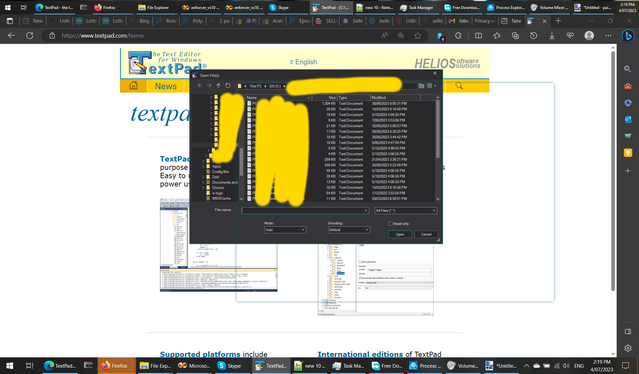The width and height of the screenshot is (639, 374).
Task: Expand the File name history dropdown arrow
Action: click(x=366, y=211)
